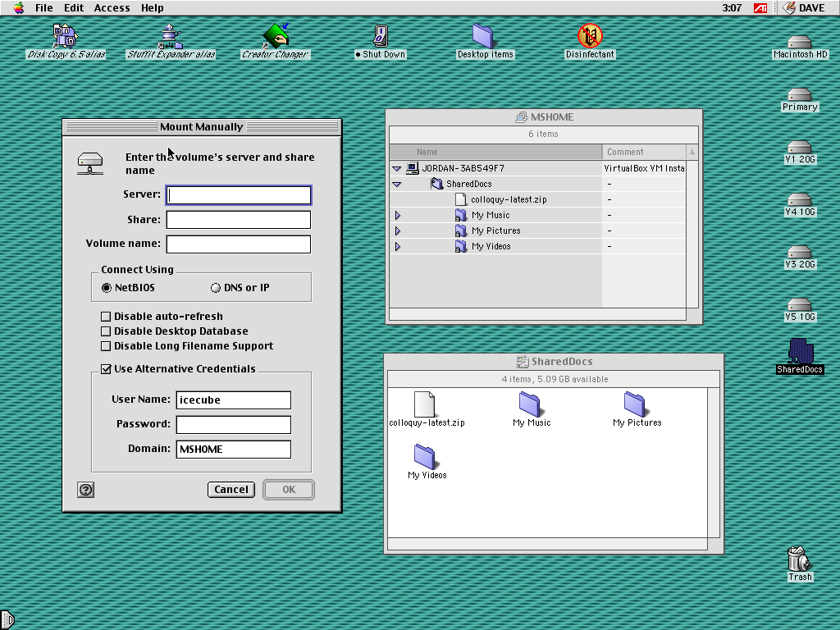840x630 pixels.
Task: Click the MSHOME window vertical scrollbar
Action: point(692,233)
